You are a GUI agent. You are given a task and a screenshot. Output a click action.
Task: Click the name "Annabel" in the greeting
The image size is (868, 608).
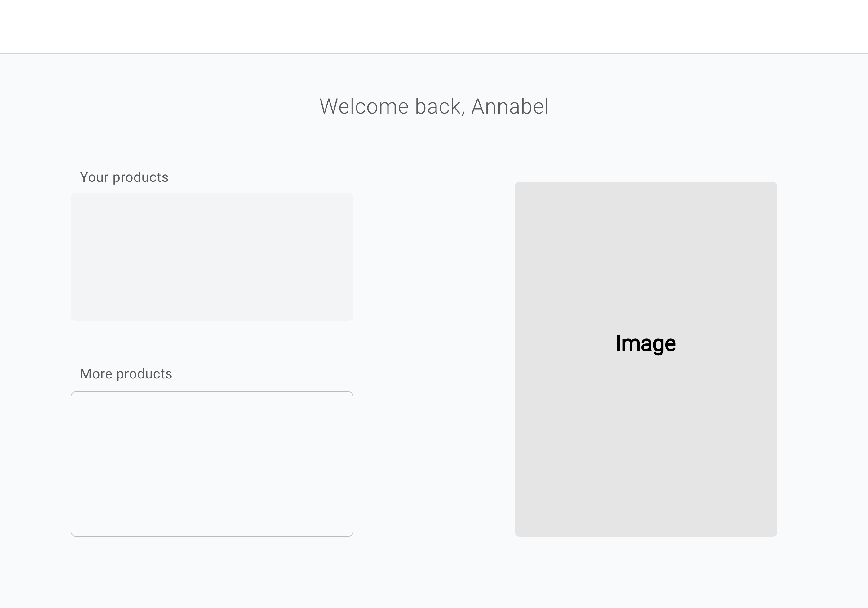pyautogui.click(x=510, y=106)
